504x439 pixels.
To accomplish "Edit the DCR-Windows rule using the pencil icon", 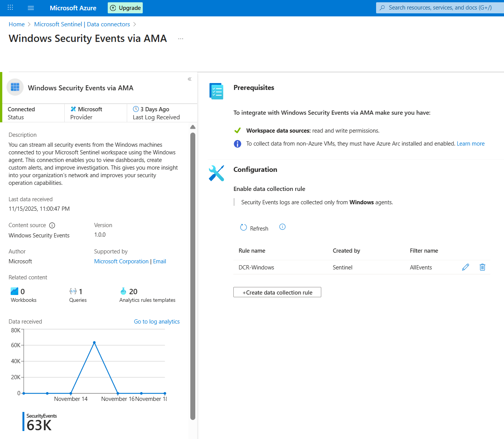I will tap(465, 267).
